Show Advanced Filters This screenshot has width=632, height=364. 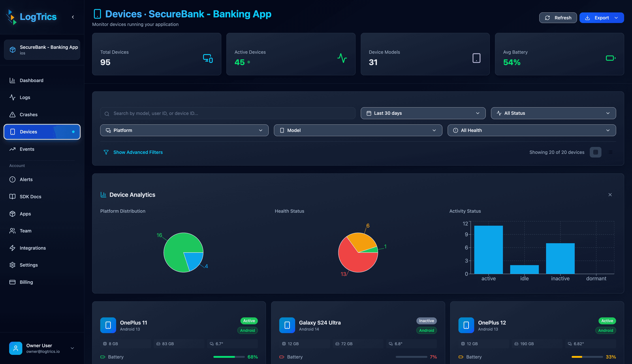pyautogui.click(x=138, y=152)
